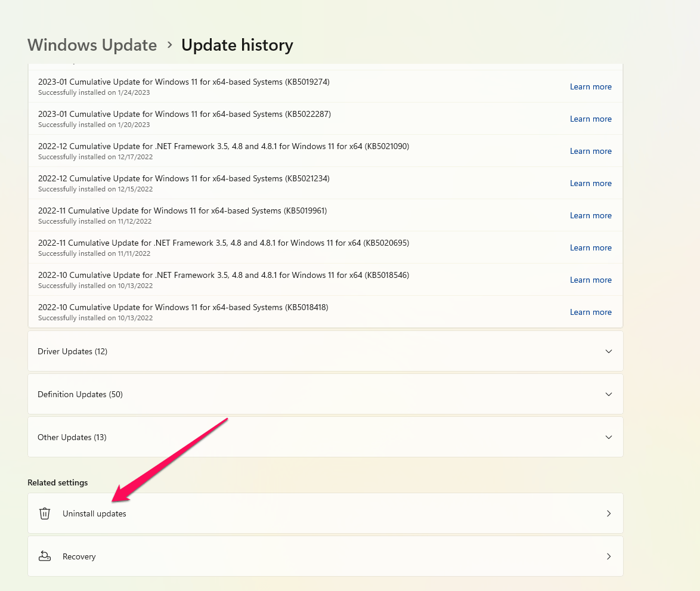Select the 2022-10 .NET Framework KB5018546 title
The width and height of the screenshot is (700, 591).
[224, 274]
